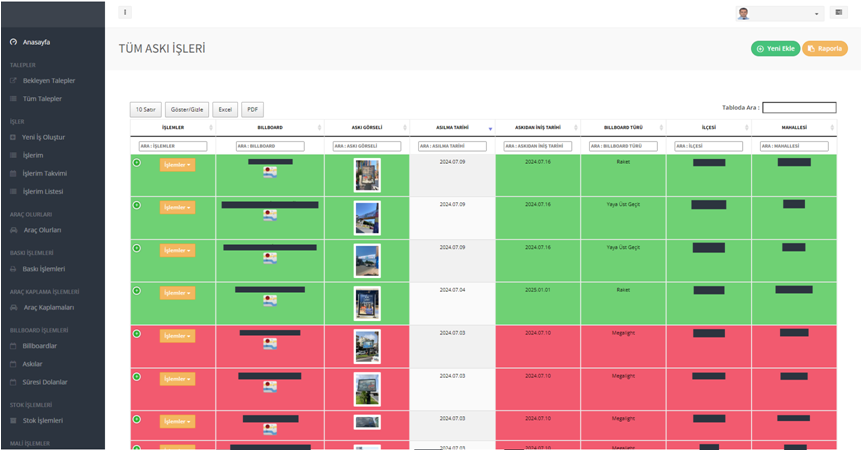Toggle column visibility with Göster/Gizle
The width and height of the screenshot is (862, 451).
tap(188, 110)
